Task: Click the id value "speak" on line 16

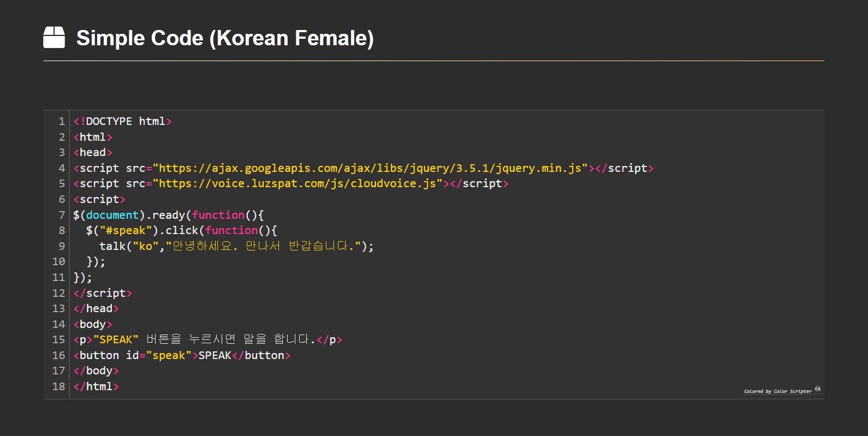Action: (169, 356)
